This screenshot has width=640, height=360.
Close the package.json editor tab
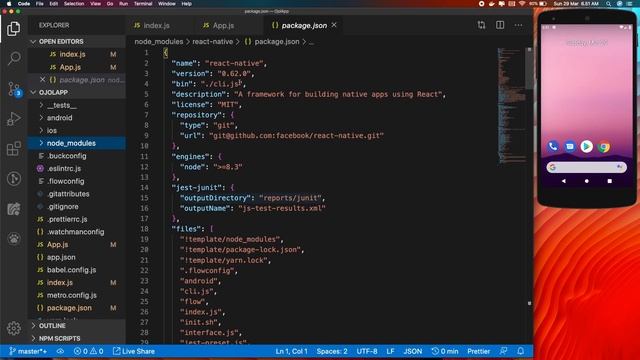[x=334, y=25]
